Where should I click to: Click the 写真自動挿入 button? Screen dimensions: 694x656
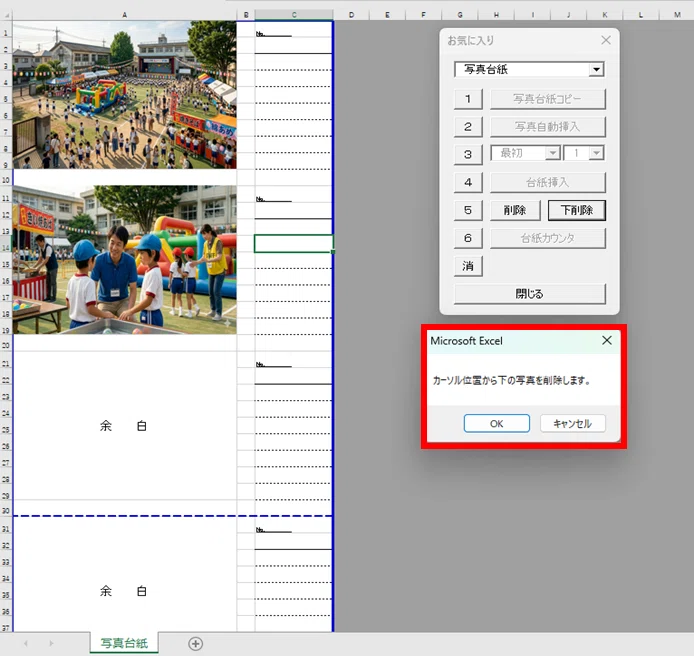pos(547,127)
